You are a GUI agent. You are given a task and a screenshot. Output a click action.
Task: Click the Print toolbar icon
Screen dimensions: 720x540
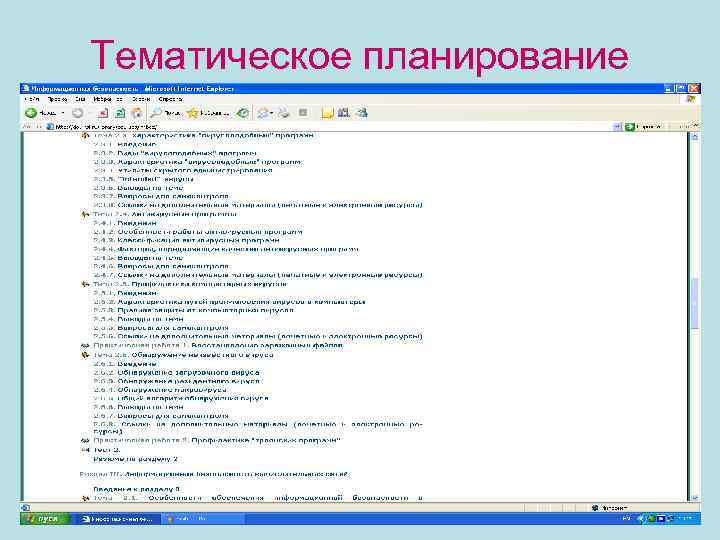[x=284, y=112]
